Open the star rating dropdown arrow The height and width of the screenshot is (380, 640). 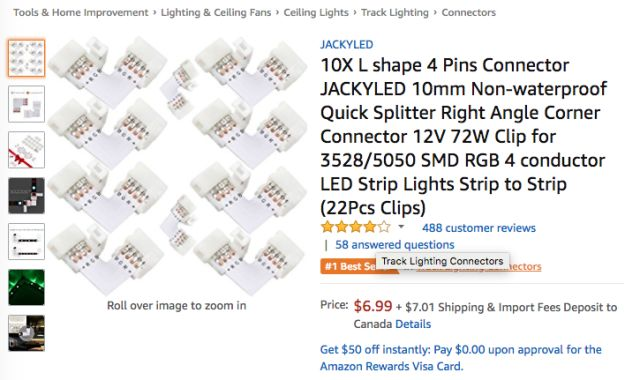[401, 227]
